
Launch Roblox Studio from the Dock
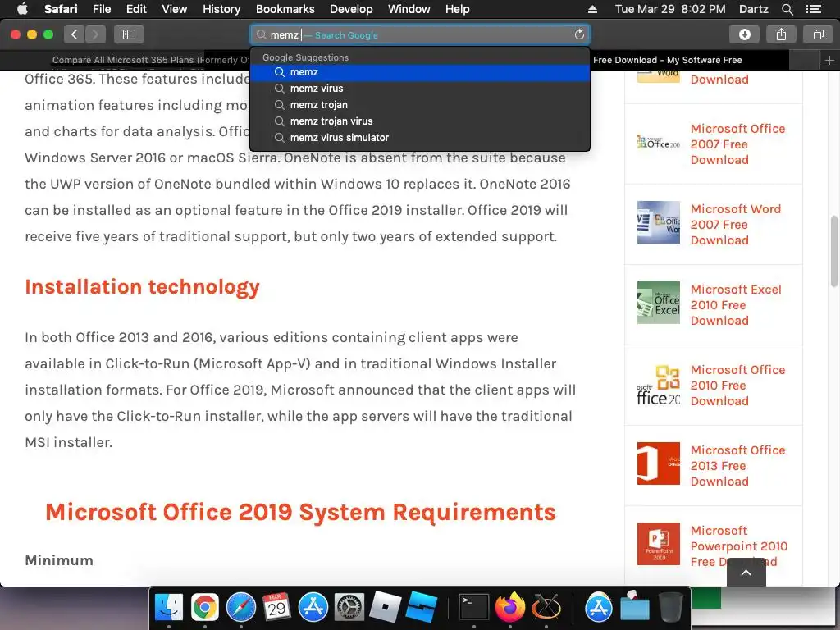click(x=421, y=608)
